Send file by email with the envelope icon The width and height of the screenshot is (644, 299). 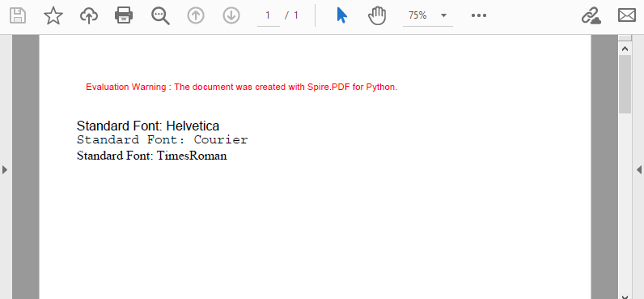(627, 15)
